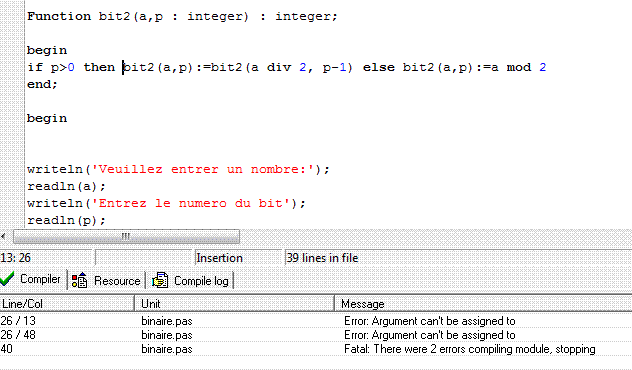Click binaire.pas in the first error row
Image resolution: width=632 pixels, height=370 pixels.
[x=166, y=321]
